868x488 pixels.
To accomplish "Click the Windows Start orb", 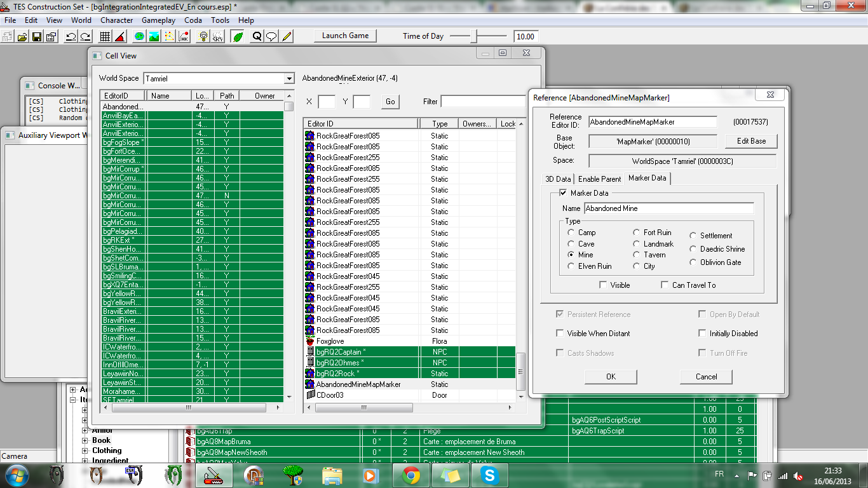I will pyautogui.click(x=16, y=475).
